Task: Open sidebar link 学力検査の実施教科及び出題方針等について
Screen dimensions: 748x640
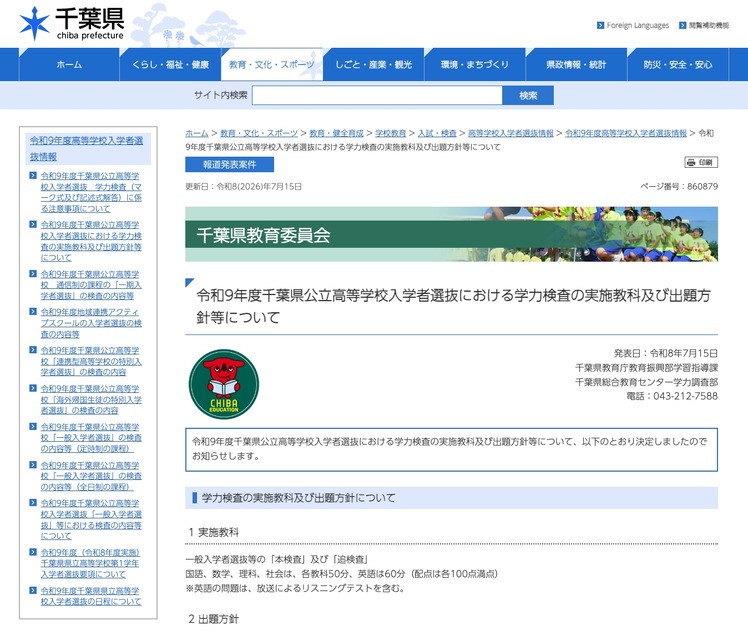Action: [91, 241]
